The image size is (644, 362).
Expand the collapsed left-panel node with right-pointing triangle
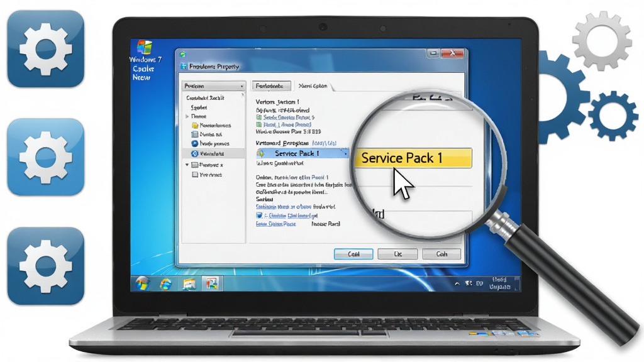click(x=187, y=116)
